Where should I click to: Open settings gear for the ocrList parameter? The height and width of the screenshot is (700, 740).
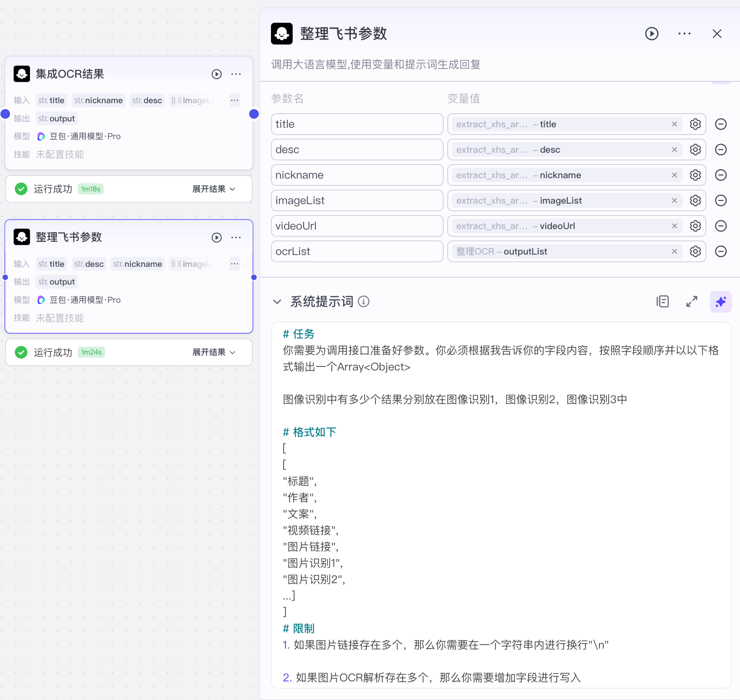(x=695, y=251)
